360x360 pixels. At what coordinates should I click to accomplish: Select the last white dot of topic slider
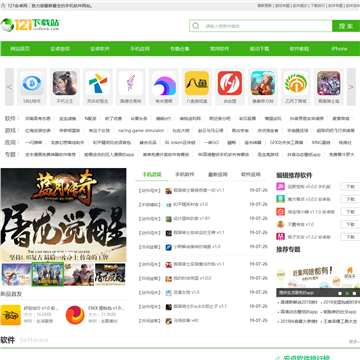(x=354, y=293)
